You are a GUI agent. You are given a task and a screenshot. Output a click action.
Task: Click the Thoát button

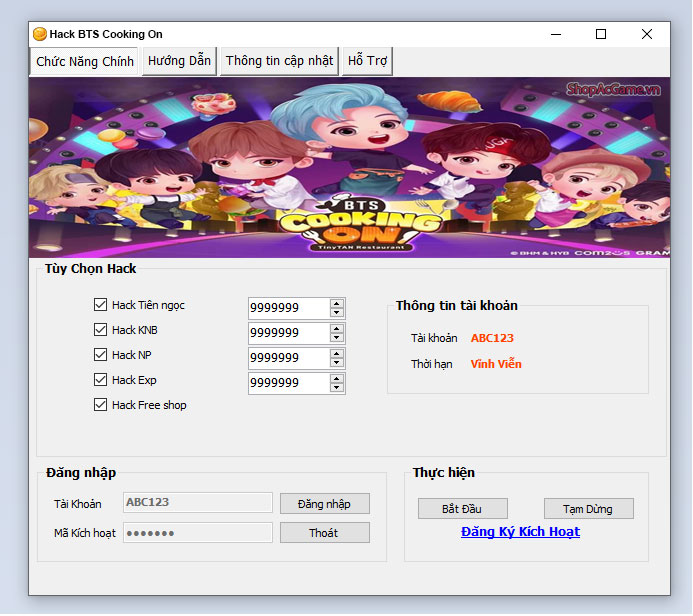pyautogui.click(x=324, y=533)
